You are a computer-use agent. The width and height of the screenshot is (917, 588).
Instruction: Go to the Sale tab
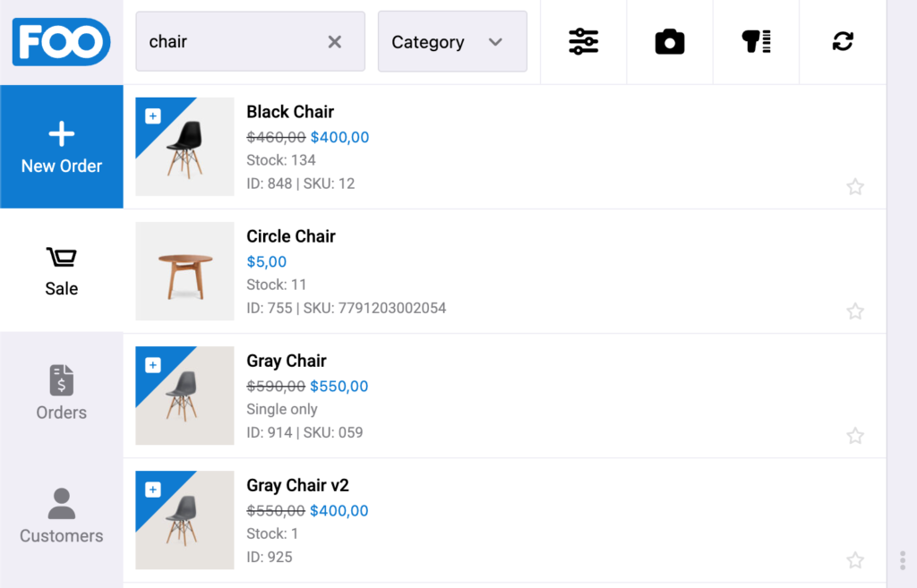click(62, 270)
